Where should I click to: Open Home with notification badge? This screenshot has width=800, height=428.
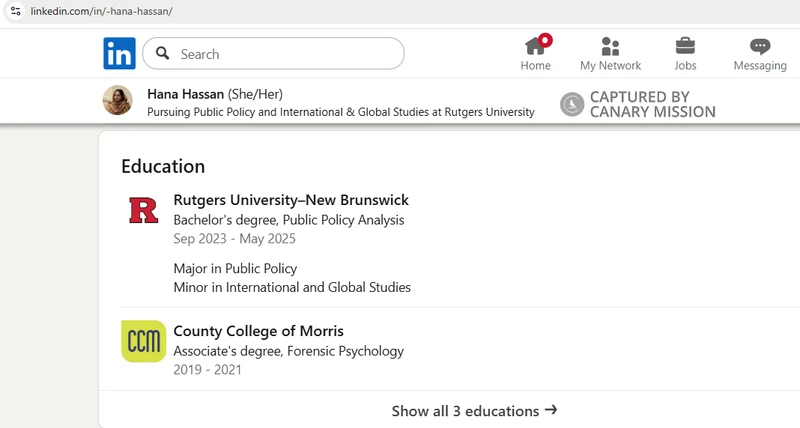pyautogui.click(x=536, y=45)
